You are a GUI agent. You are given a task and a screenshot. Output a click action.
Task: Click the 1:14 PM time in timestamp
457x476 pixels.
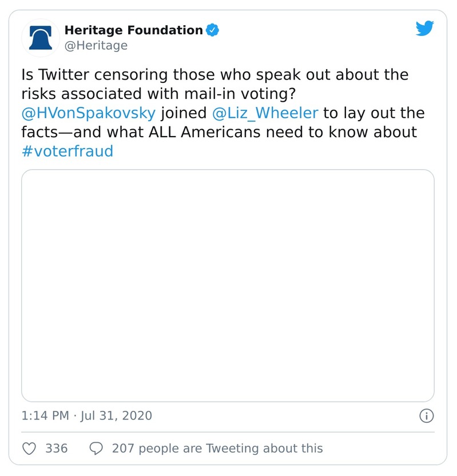pyautogui.click(x=45, y=415)
